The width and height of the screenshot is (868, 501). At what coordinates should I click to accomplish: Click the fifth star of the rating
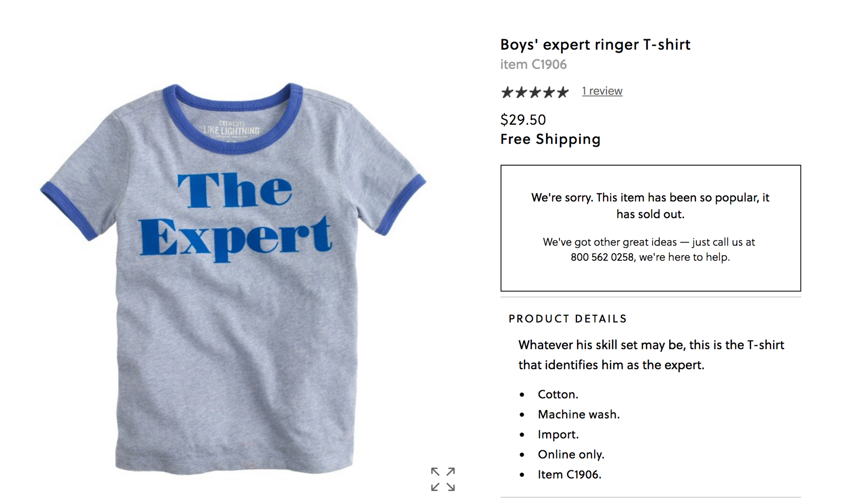[562, 92]
